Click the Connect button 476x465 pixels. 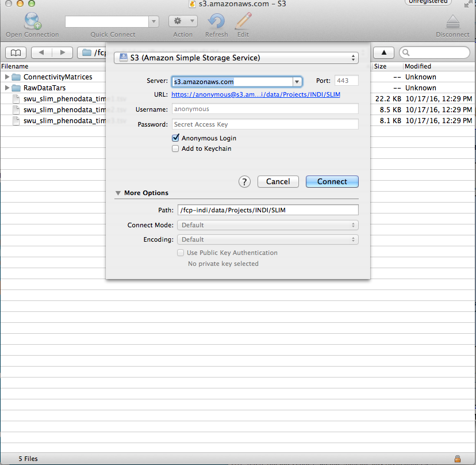[332, 182]
